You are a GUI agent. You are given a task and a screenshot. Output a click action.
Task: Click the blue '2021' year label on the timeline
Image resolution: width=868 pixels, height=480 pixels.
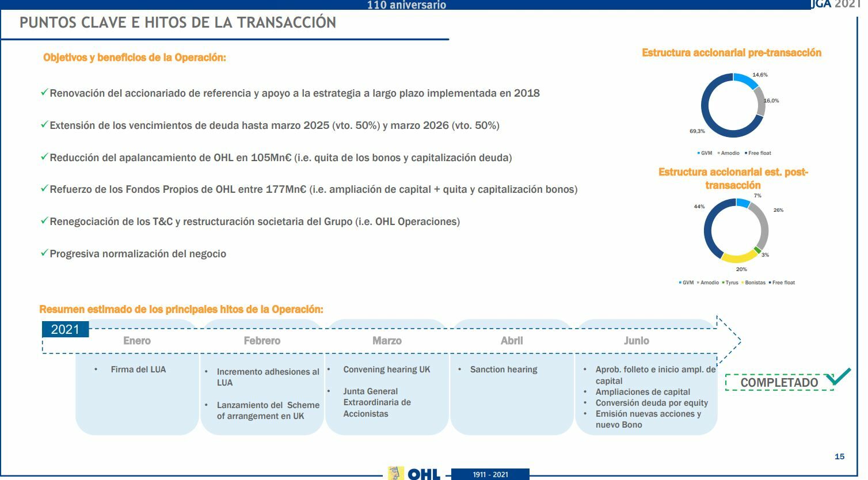tap(65, 329)
